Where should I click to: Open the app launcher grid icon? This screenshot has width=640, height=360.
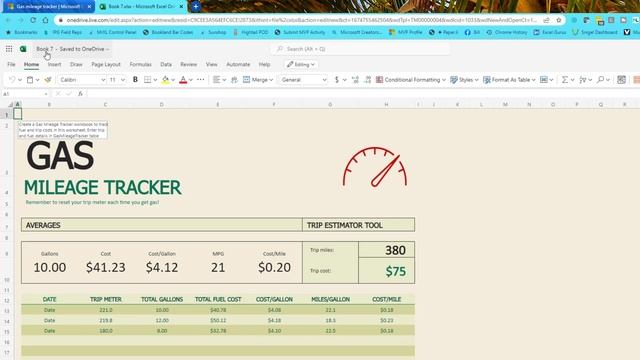click(x=9, y=49)
